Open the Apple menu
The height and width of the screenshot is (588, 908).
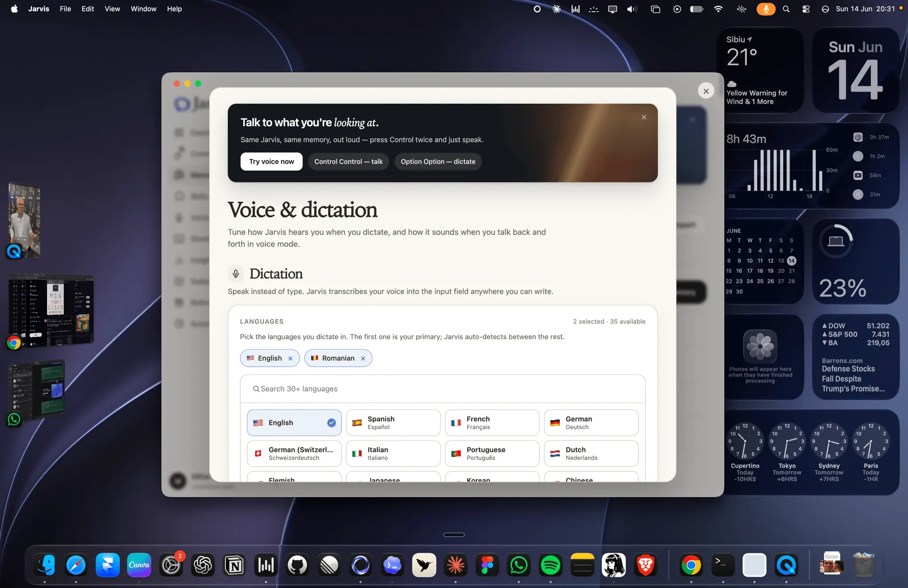[14, 9]
